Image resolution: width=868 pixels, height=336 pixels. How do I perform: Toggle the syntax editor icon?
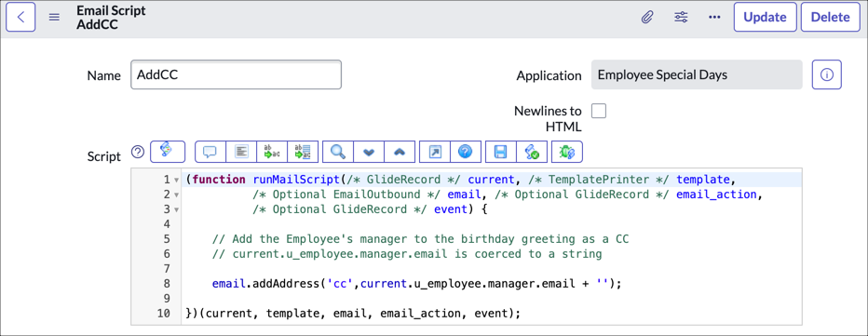pos(168,151)
